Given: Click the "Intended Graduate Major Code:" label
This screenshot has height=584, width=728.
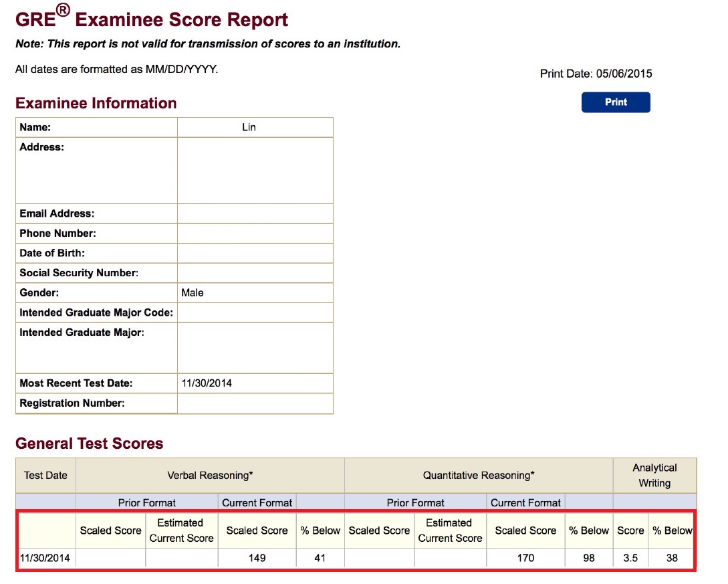Looking at the screenshot, I should point(96,312).
